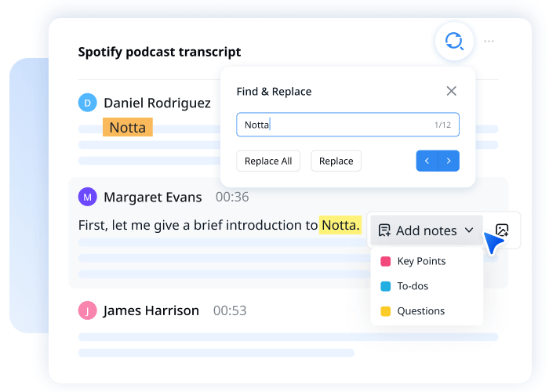
Task: Click the speaker name Margaret Evans
Action: 153,197
